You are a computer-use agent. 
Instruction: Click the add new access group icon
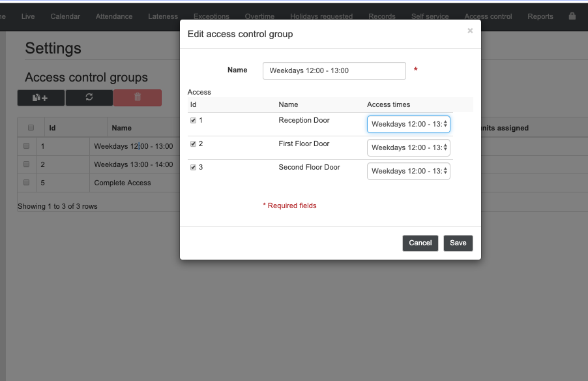40,97
